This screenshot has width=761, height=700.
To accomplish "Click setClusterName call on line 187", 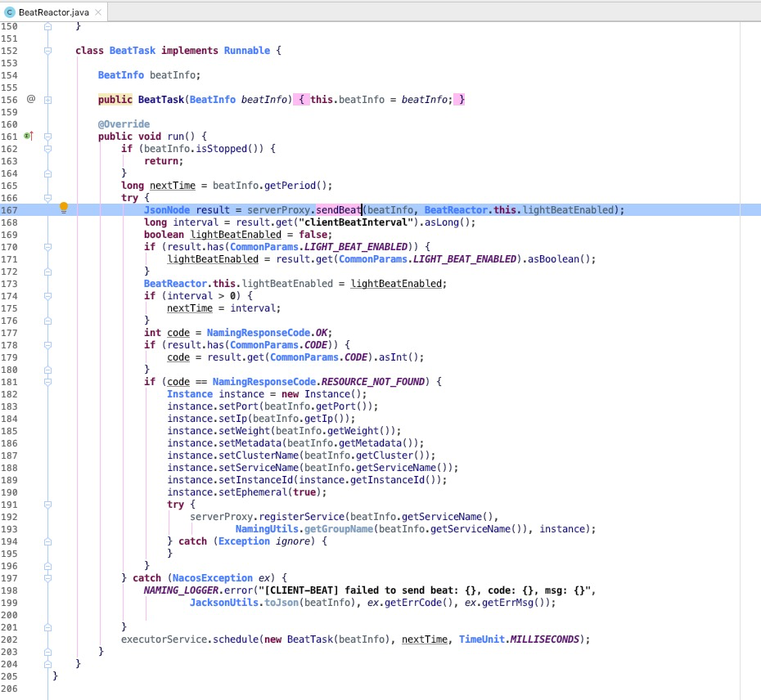I will [x=259, y=455].
